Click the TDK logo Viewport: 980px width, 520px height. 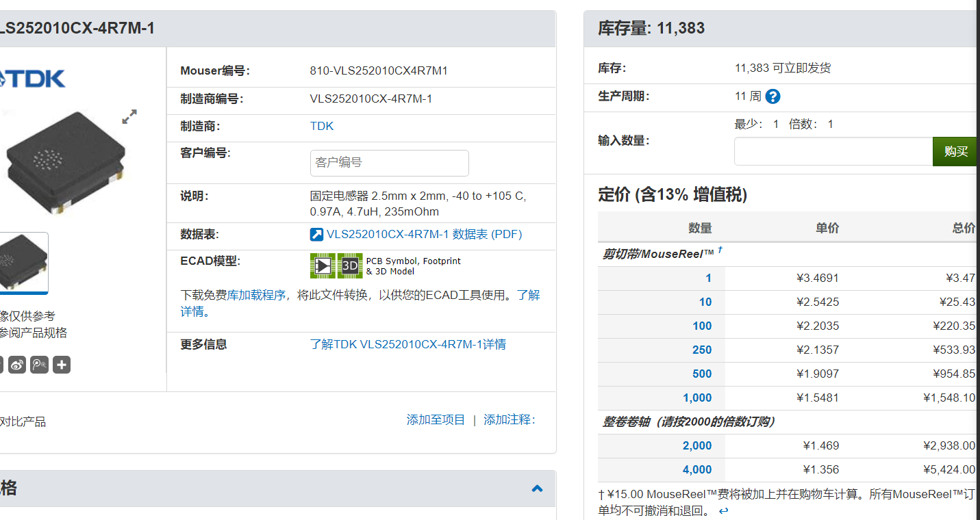point(32,79)
